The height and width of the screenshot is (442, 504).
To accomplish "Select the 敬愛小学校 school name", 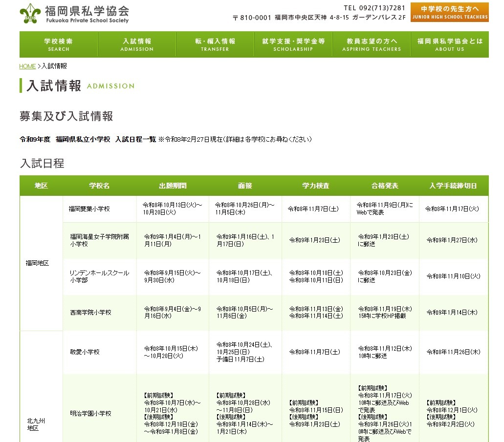I will point(85,352).
